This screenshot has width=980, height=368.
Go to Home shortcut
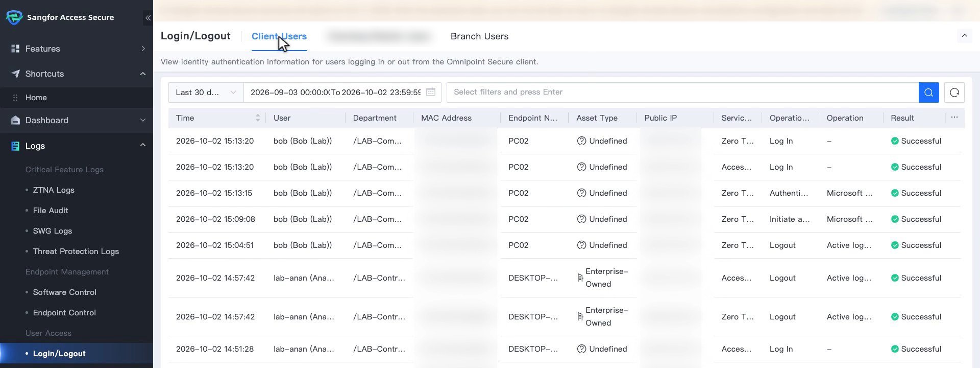36,98
